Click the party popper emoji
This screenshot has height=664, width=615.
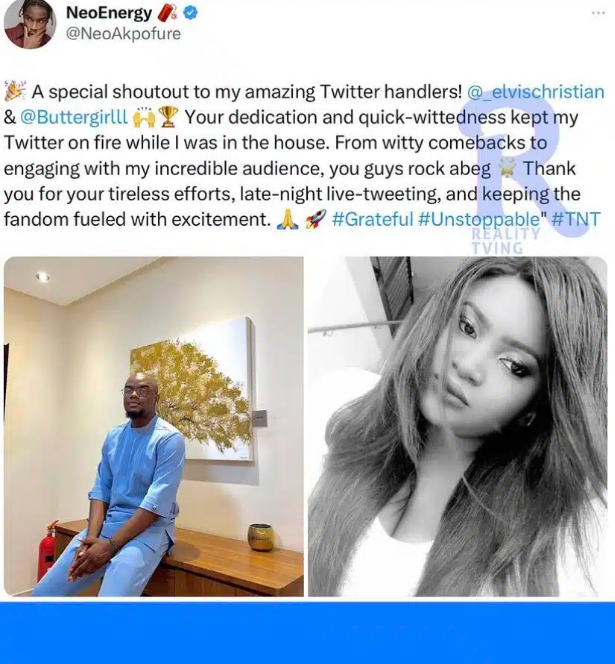[15, 91]
